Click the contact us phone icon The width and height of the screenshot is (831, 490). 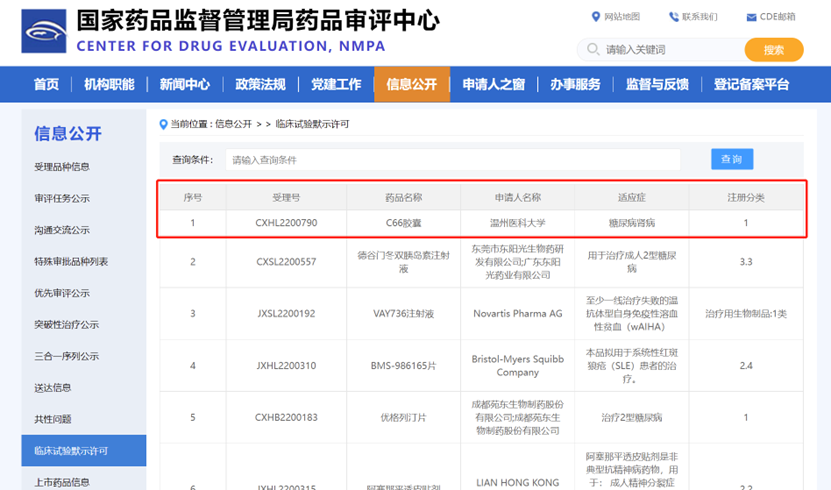click(x=674, y=17)
